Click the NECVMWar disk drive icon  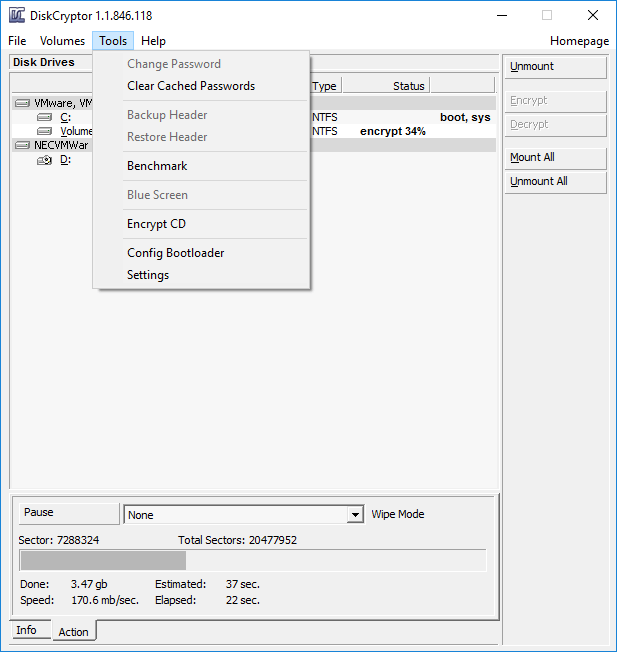pos(22,145)
